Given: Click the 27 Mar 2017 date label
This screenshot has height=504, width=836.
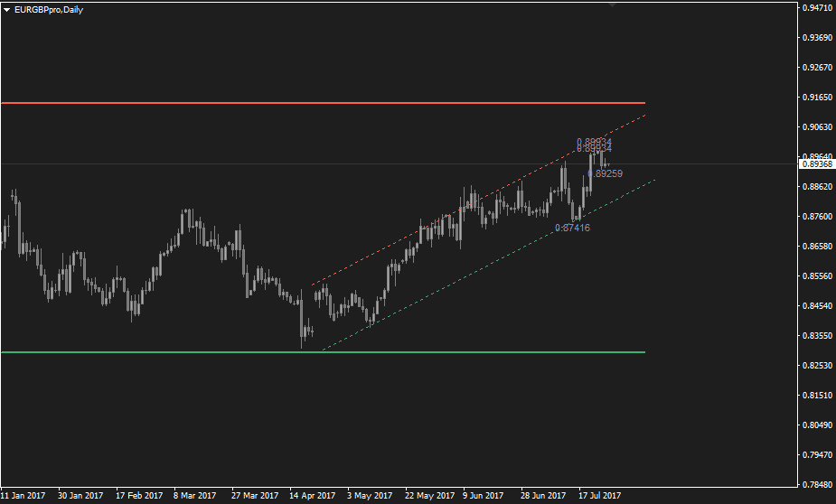Looking at the screenshot, I should pyautogui.click(x=255, y=496).
